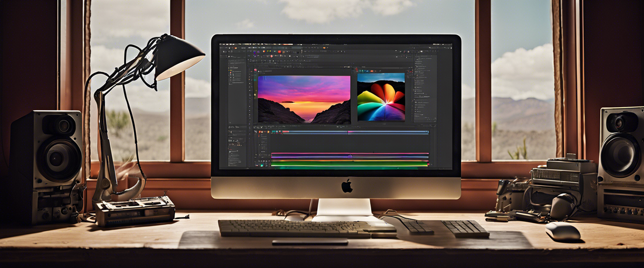The image size is (644, 268).
Task: Expand the first item in the left panel
Action: 230,68
